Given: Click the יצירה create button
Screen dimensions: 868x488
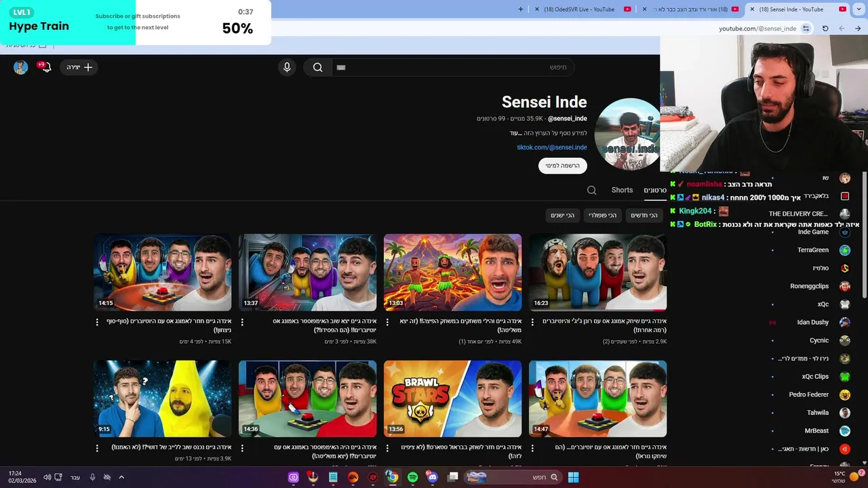Looking at the screenshot, I should click(x=79, y=67).
